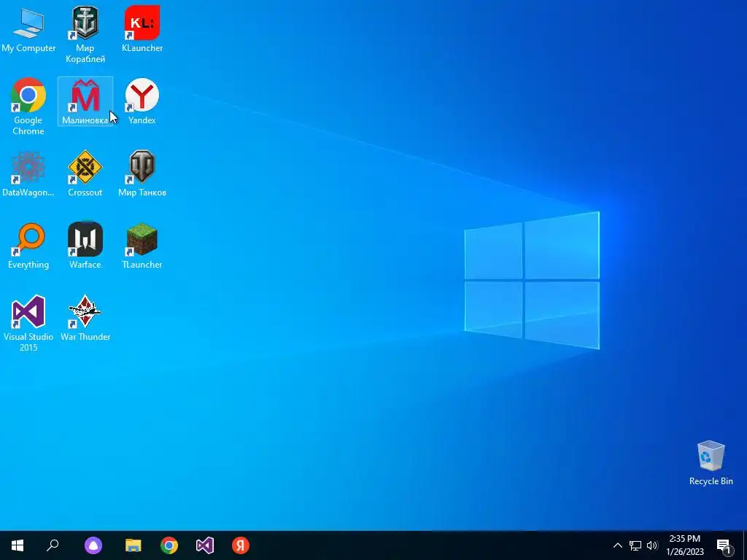Open File Explorer from the taskbar
The height and width of the screenshot is (560, 747).
coord(133,545)
